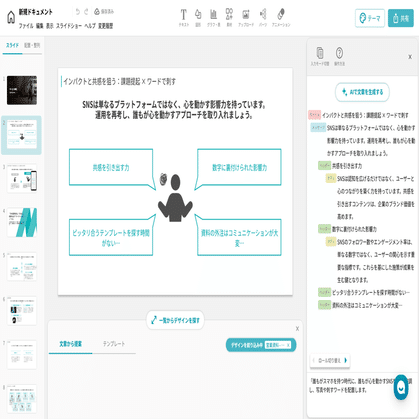This screenshot has height=419, width=419.
Task: Open the アニメーション tool
Action: pyautogui.click(x=281, y=18)
